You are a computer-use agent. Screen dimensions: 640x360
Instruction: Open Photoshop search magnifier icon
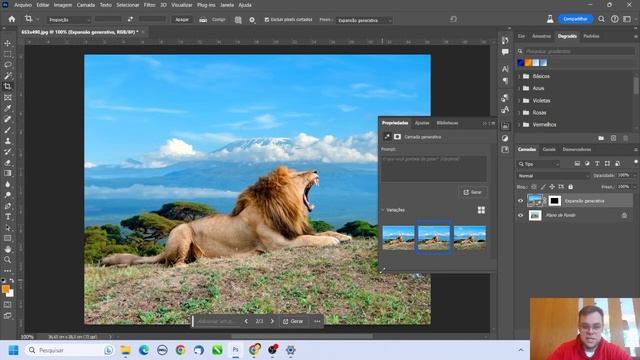tap(601, 19)
